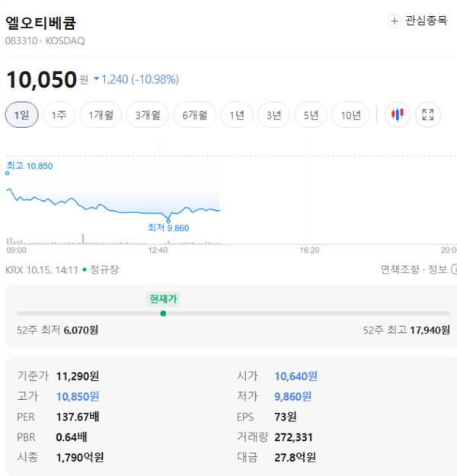
Task: Click the KRX 10.15. 14:11 timestamp
Action: pos(42,270)
